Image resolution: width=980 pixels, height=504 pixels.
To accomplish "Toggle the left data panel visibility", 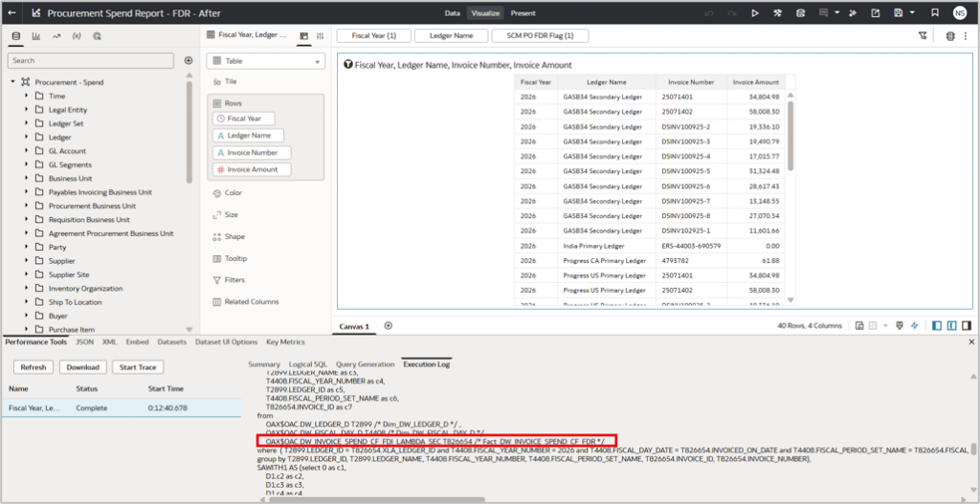I will click(x=936, y=325).
